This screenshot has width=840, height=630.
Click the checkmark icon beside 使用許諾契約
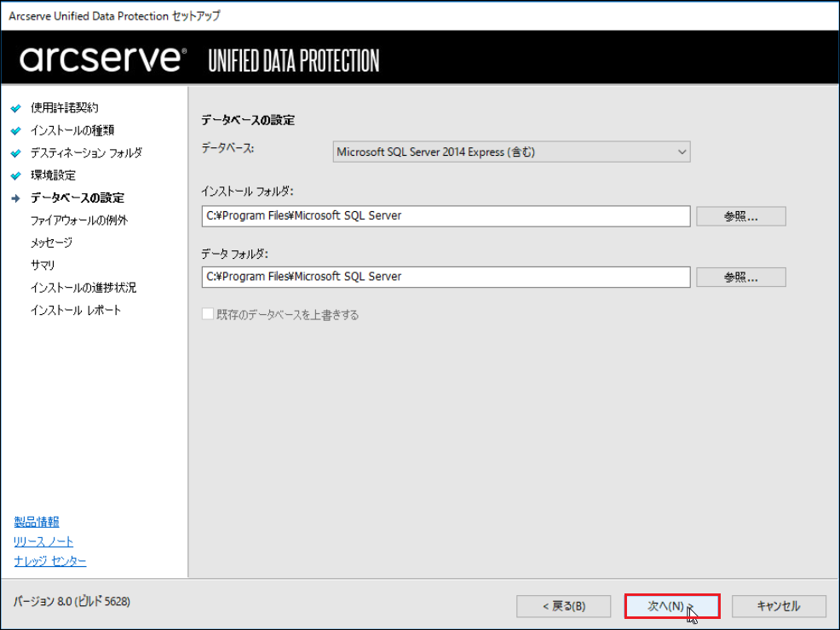16,108
